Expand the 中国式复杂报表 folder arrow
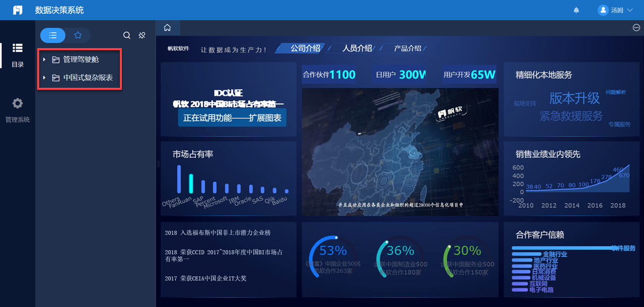 (44, 78)
